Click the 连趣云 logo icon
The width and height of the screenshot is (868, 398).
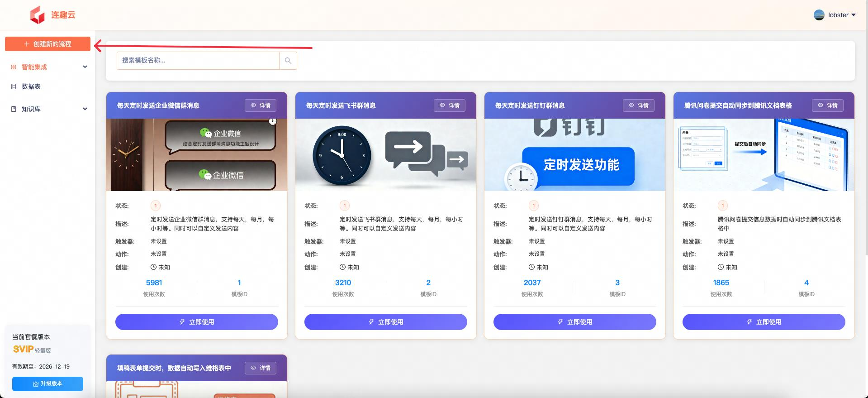pos(38,15)
